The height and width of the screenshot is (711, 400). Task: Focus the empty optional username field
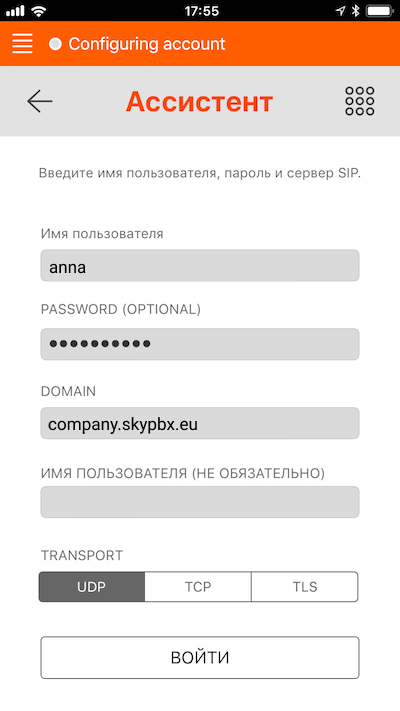(200, 502)
